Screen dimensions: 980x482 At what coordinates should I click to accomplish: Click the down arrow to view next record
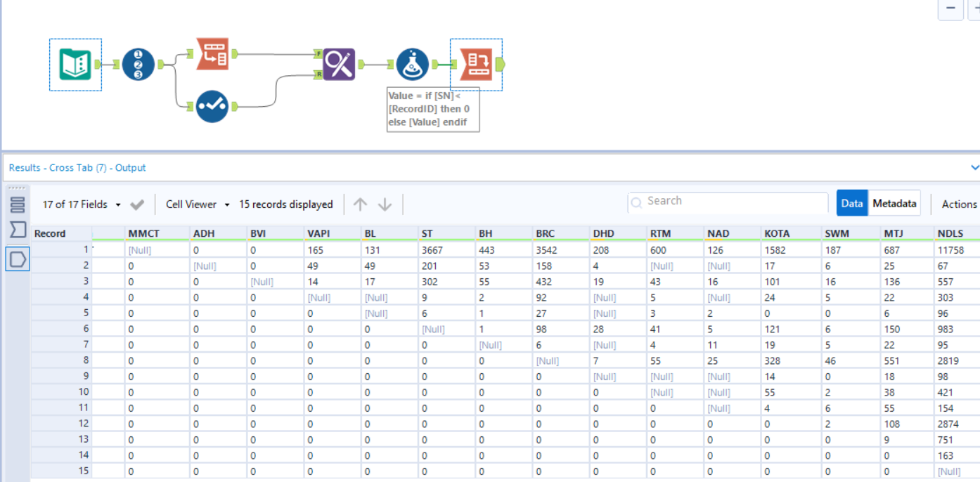(385, 204)
